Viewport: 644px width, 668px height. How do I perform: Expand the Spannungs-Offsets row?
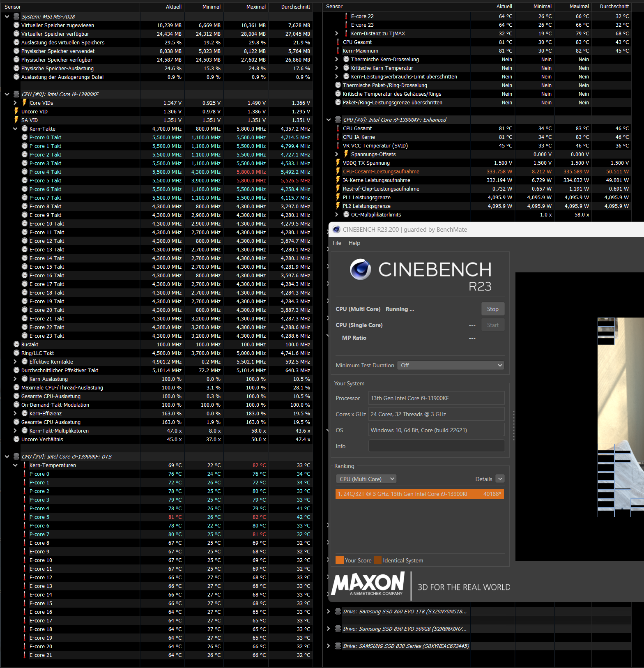coord(337,154)
